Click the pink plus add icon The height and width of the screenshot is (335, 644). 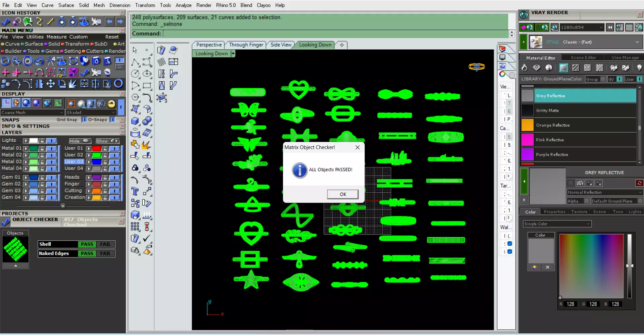coord(5,72)
